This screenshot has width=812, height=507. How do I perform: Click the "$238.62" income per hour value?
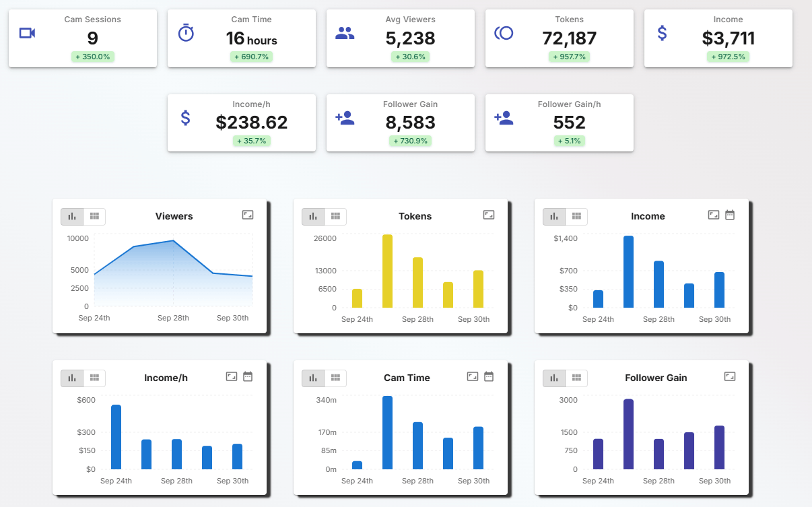point(252,123)
